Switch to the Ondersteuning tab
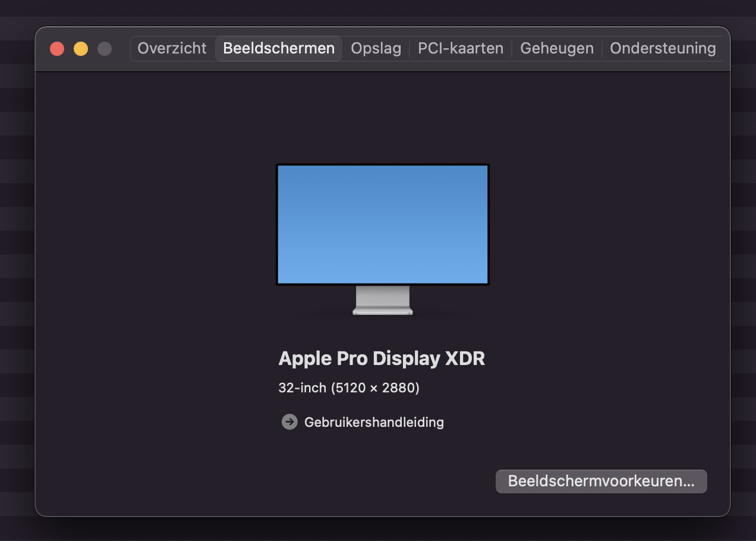The height and width of the screenshot is (541, 756). coord(663,48)
